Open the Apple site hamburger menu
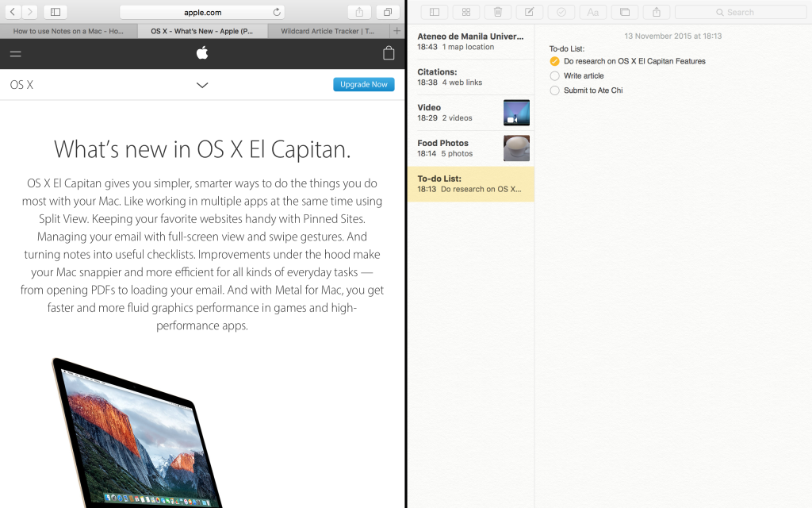This screenshot has height=508, width=812. click(16, 53)
